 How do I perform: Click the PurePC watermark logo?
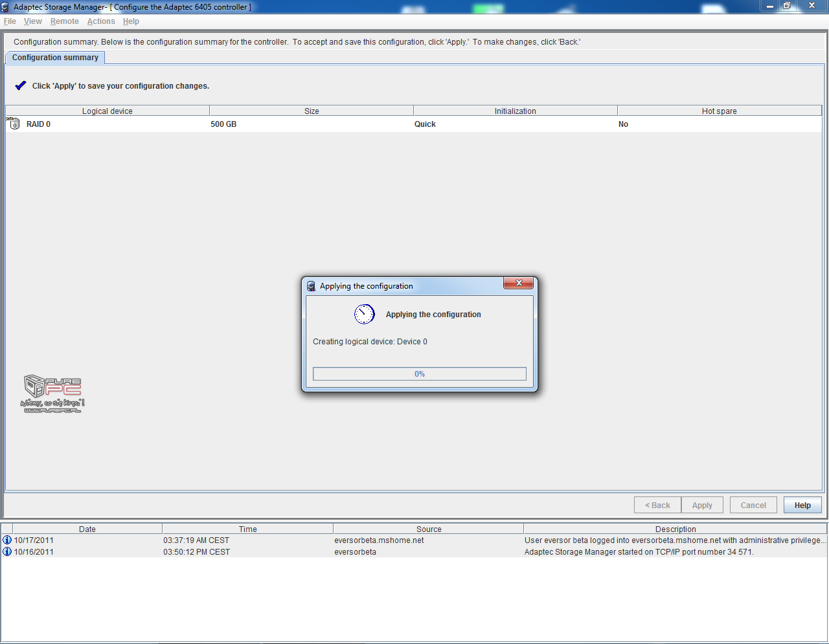tap(52, 394)
